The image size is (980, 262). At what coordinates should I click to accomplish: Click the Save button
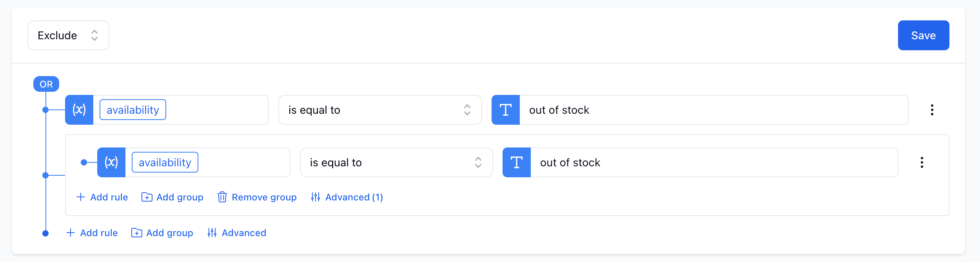(x=923, y=35)
